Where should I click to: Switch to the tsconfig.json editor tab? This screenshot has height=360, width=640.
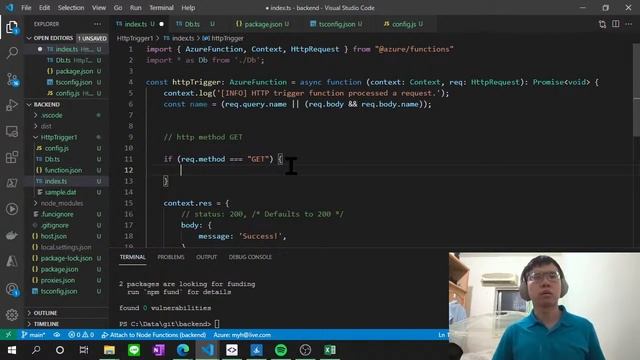[336, 24]
